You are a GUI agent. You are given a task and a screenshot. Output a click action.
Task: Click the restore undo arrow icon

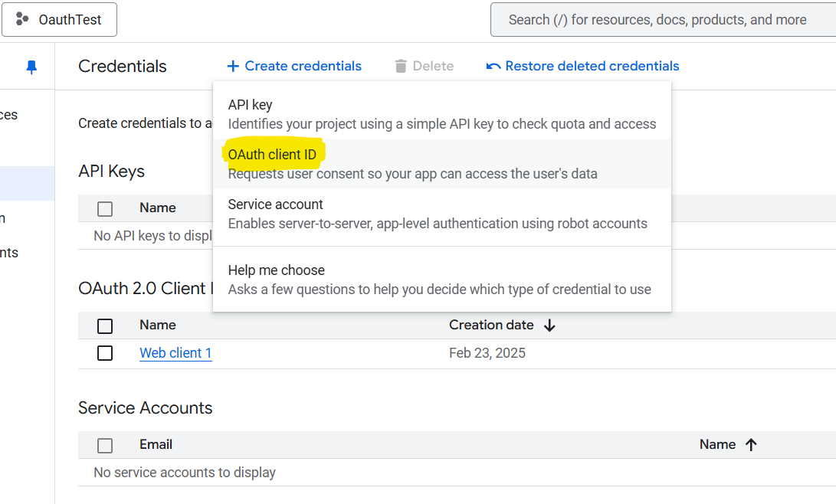click(493, 67)
